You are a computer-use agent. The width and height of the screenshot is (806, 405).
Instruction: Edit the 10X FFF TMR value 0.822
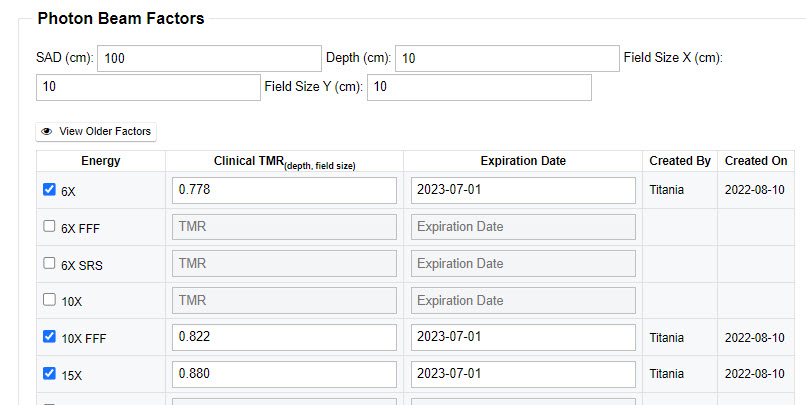point(284,338)
